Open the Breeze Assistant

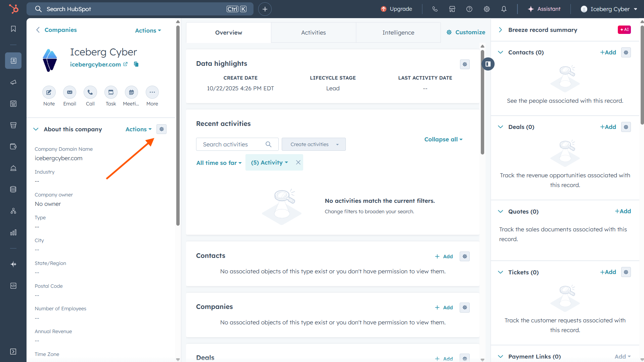tap(544, 9)
